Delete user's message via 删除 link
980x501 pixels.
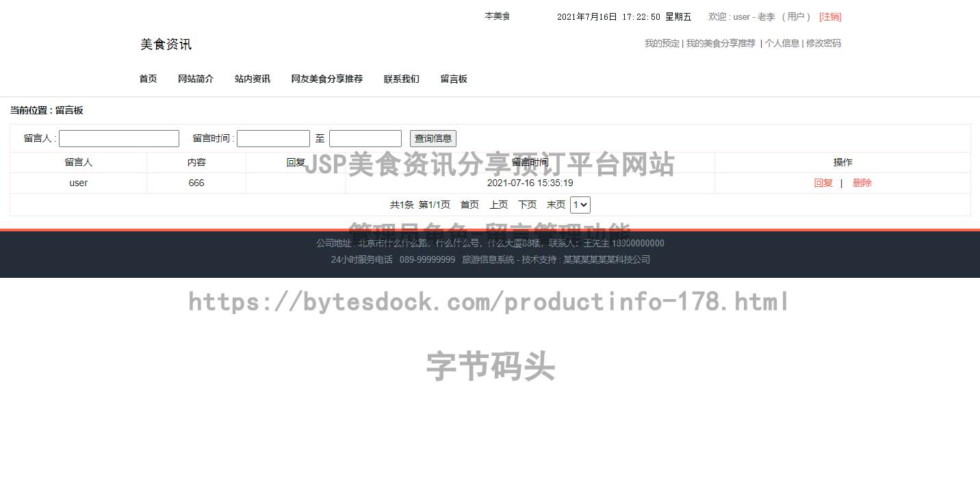(862, 183)
